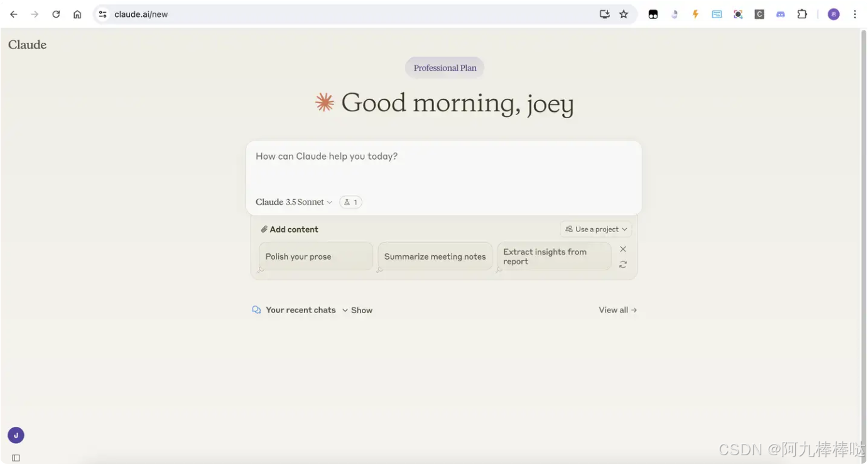This screenshot has width=868, height=464.
Task: Open the purple moon extension icon
Action: point(675,14)
